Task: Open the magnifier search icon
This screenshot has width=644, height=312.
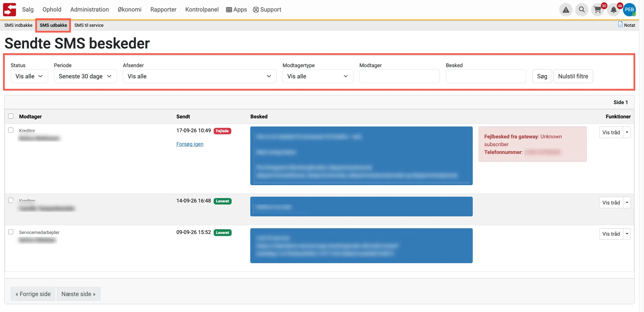Action: pos(582,10)
